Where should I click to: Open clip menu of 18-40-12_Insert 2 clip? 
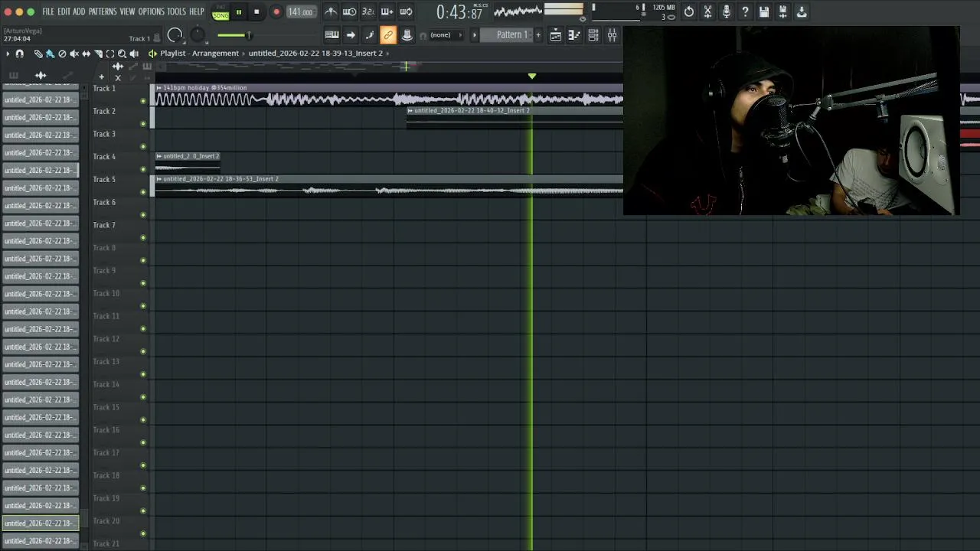click(x=410, y=111)
